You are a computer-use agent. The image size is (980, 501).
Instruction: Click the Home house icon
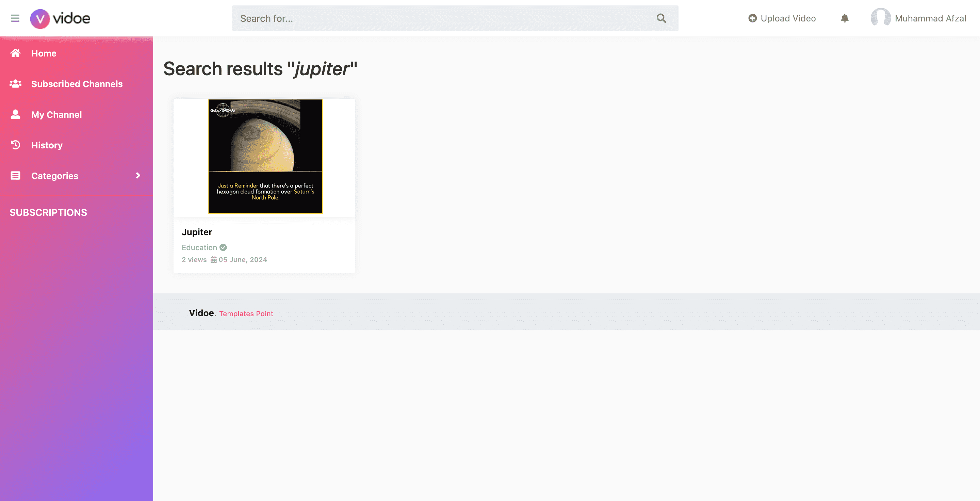[x=16, y=53]
